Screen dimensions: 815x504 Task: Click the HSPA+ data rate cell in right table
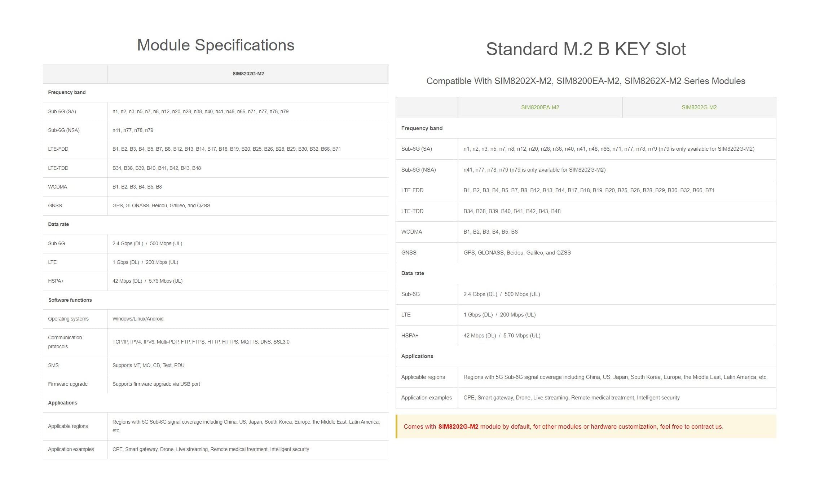click(617, 336)
